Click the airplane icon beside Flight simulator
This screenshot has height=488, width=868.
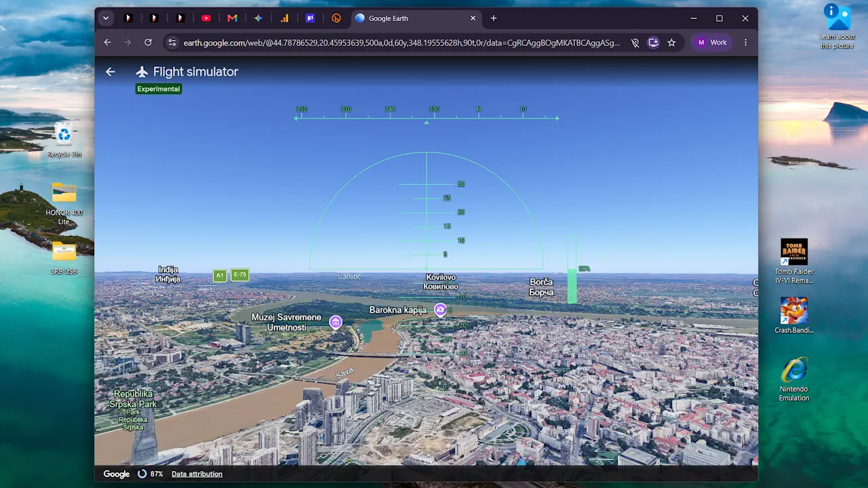142,72
